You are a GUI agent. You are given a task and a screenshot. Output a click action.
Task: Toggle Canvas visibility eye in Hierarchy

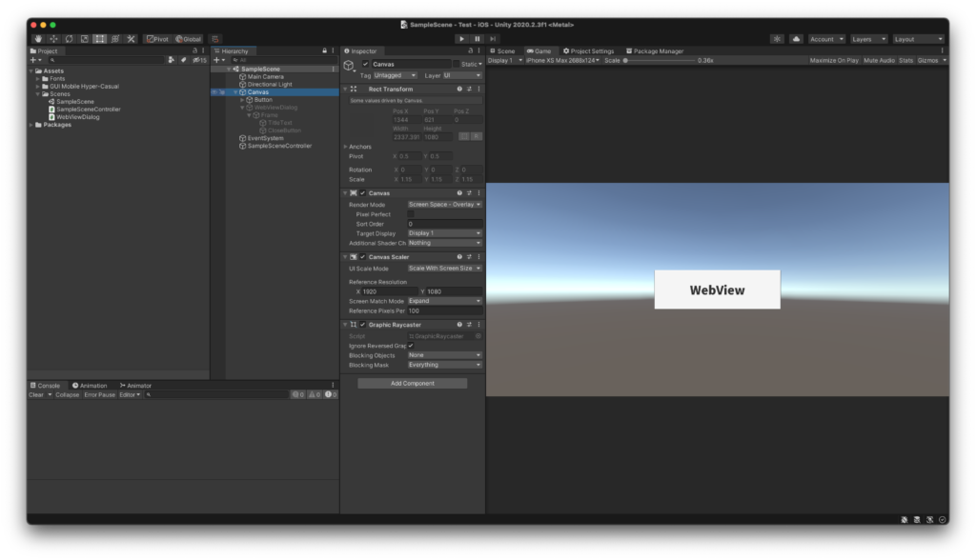[214, 92]
